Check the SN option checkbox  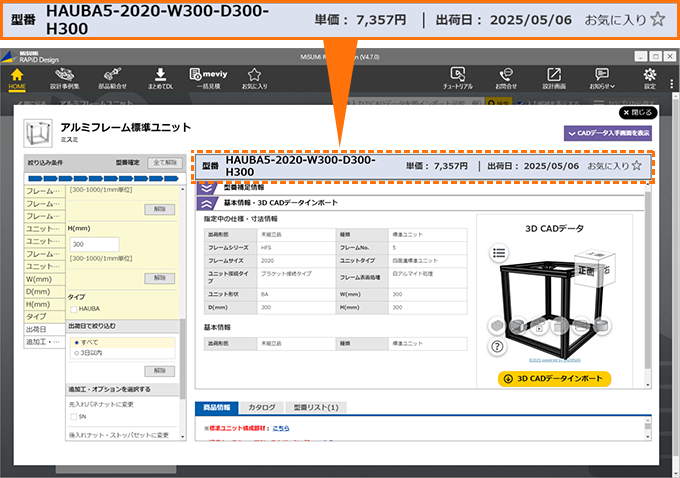[x=72, y=416]
